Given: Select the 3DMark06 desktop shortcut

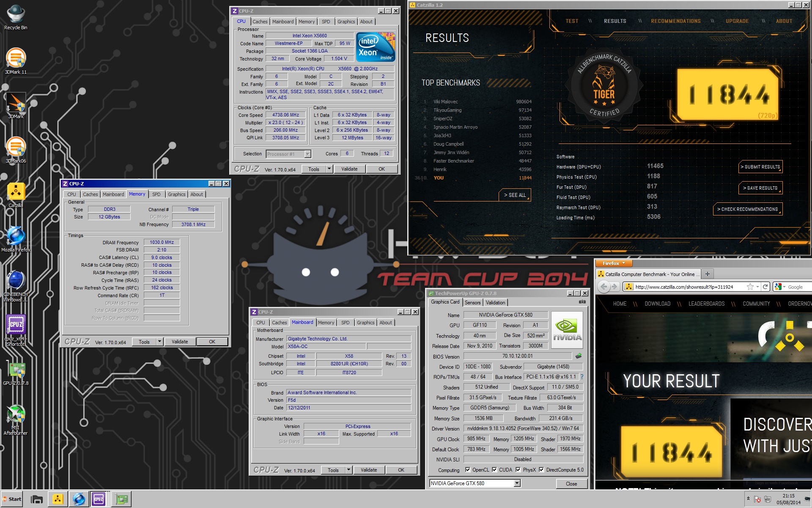Looking at the screenshot, I should 16,150.
